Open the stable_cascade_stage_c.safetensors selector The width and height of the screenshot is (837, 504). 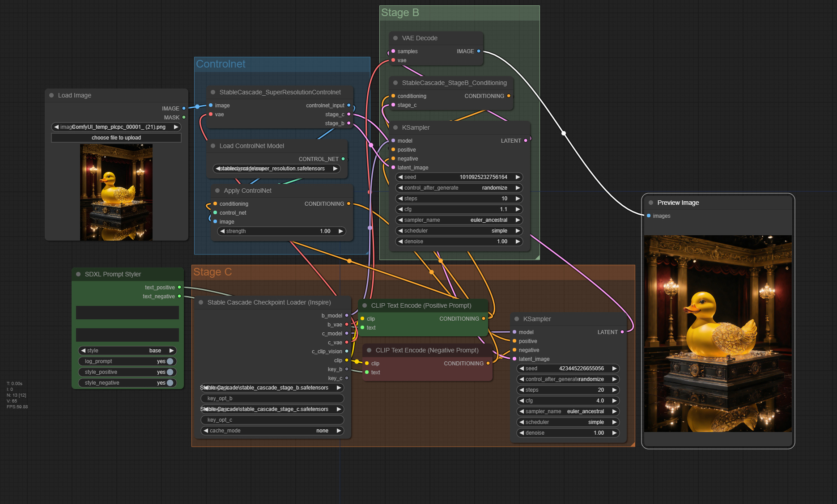tap(272, 409)
